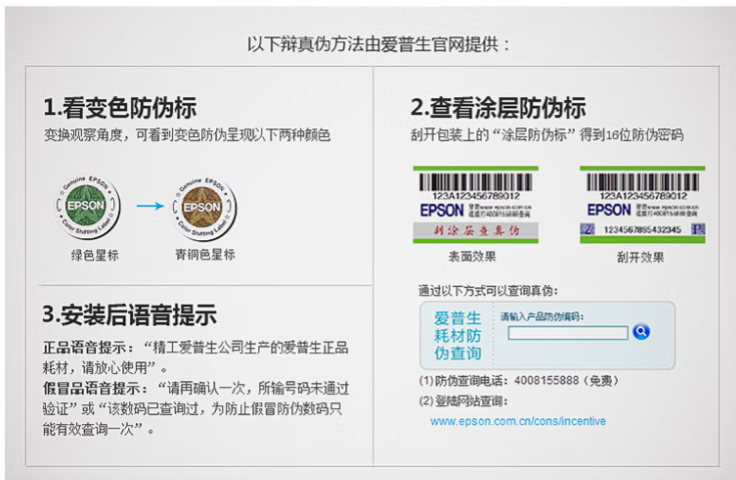Image resolution: width=736 pixels, height=480 pixels.
Task: Click the caption 刮开效果
Action: [x=640, y=257]
